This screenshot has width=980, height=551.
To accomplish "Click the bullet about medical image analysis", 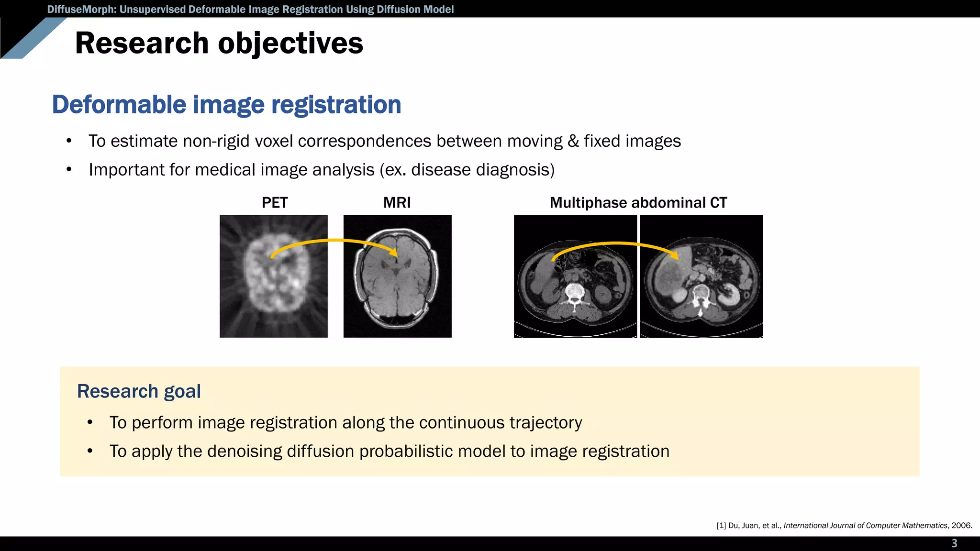I will [321, 170].
